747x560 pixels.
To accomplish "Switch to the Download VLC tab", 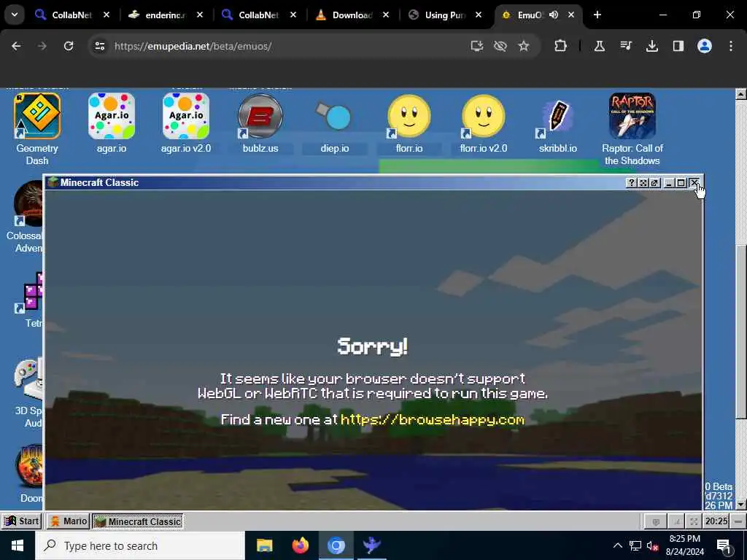I will tap(352, 15).
